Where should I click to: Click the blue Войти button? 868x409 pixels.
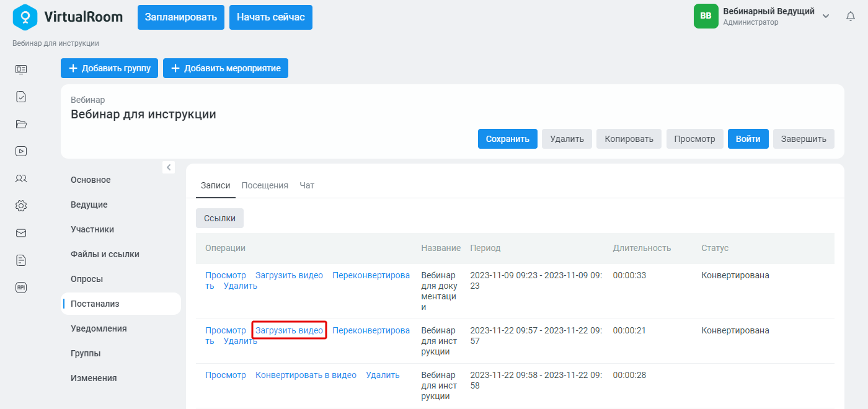748,139
